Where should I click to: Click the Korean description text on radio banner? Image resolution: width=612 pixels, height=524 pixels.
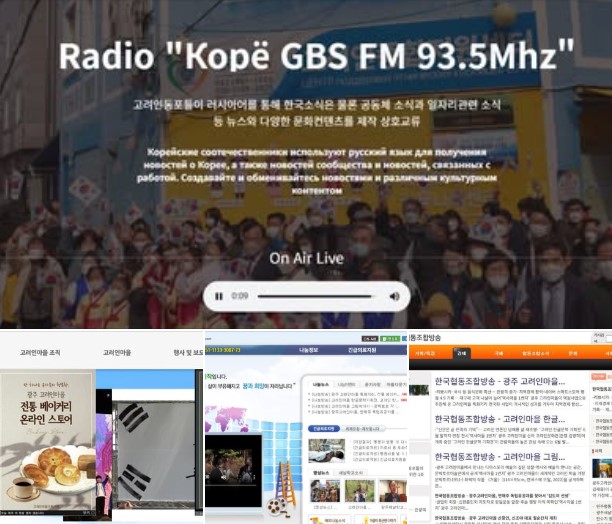coord(317,113)
